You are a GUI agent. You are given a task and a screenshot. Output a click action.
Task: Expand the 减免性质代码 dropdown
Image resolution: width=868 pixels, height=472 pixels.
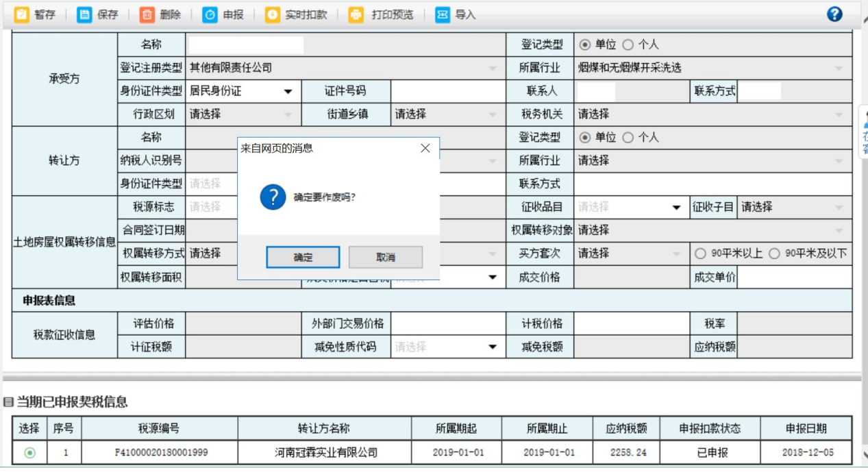point(492,347)
